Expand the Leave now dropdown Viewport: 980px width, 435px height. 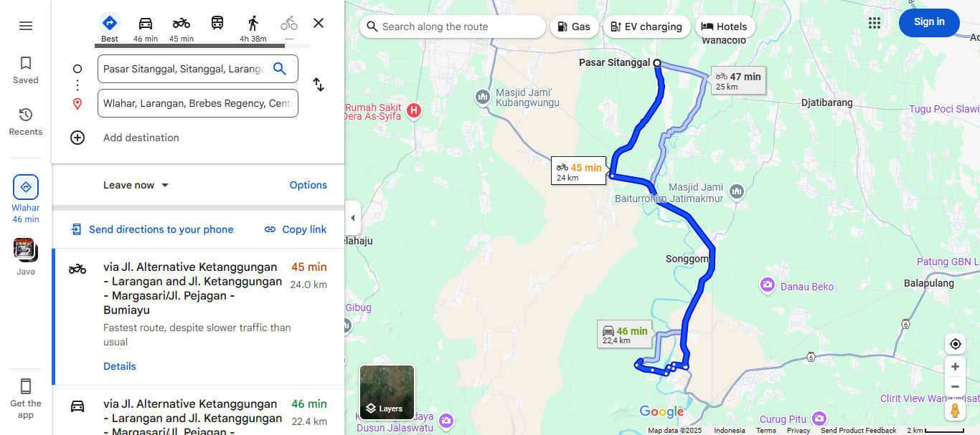point(136,185)
